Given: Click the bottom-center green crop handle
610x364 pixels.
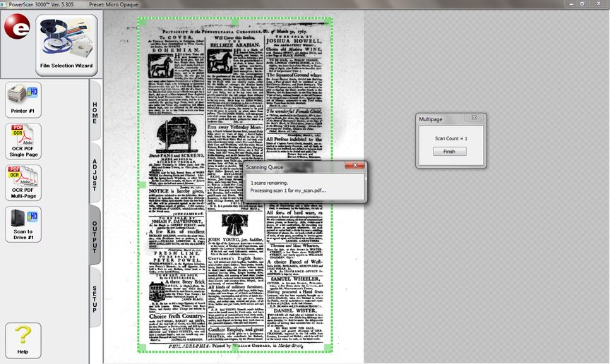Looking at the screenshot, I should point(236,348).
